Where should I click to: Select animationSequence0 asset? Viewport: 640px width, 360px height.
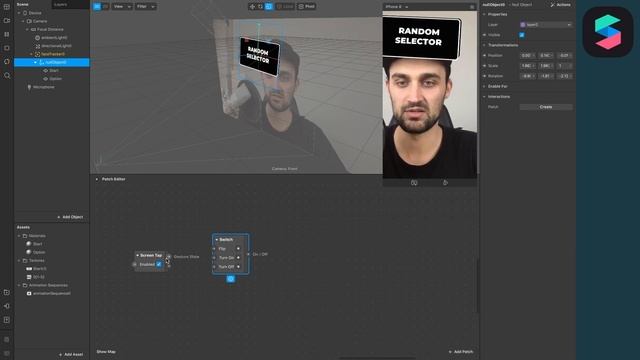49,293
